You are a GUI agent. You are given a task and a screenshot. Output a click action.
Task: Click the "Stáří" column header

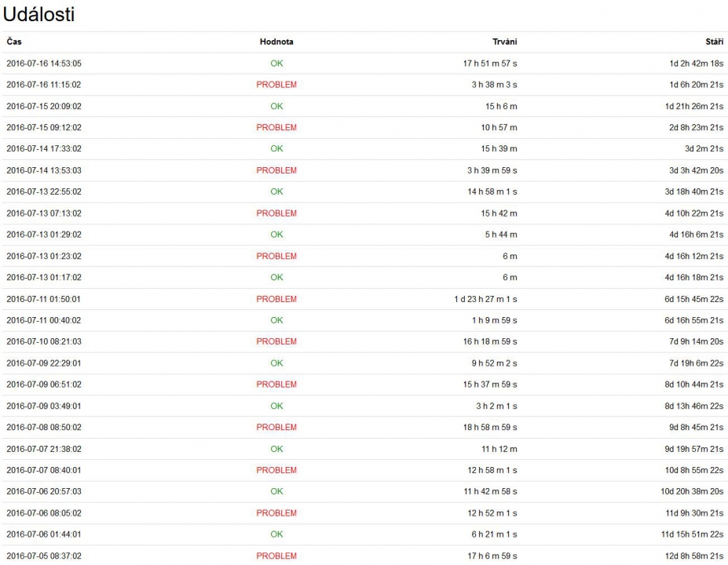[714, 42]
